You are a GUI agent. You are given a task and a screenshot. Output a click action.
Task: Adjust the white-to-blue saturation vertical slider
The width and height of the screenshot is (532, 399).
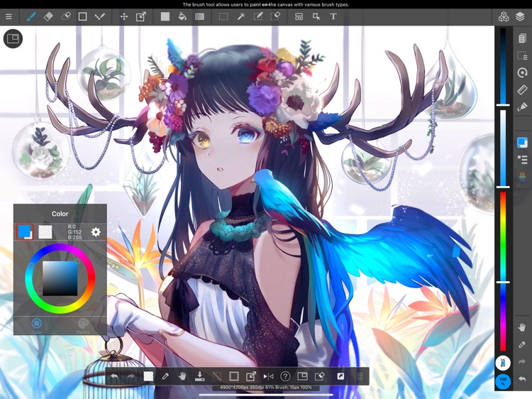pos(503,148)
